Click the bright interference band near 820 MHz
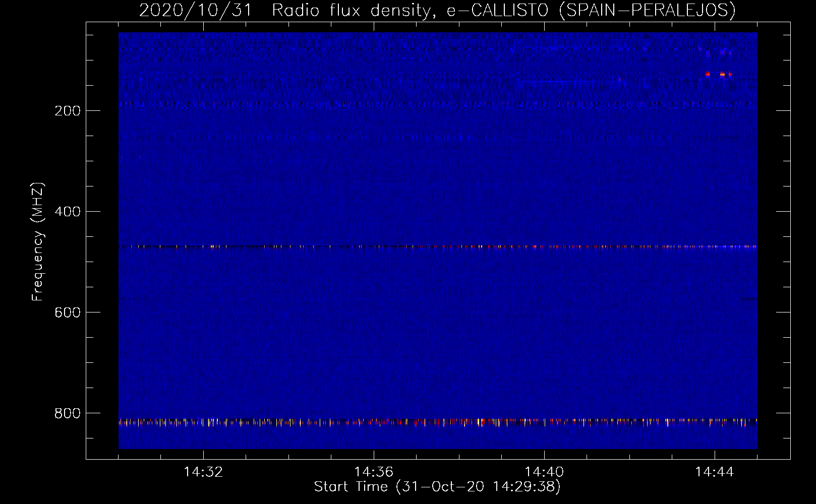Image resolution: width=816 pixels, height=504 pixels. [438, 422]
